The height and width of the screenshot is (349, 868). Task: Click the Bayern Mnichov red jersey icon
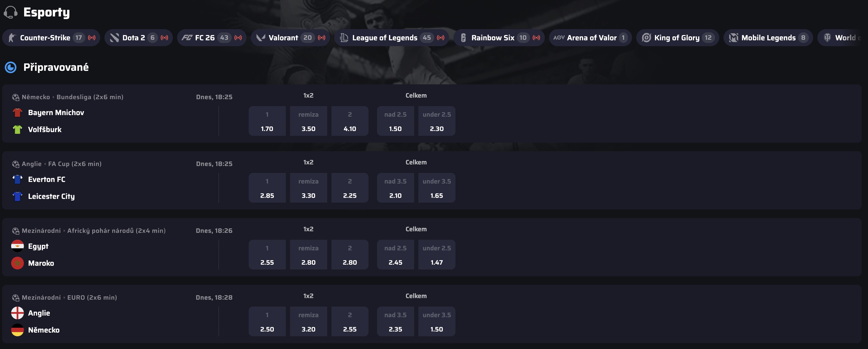(17, 112)
